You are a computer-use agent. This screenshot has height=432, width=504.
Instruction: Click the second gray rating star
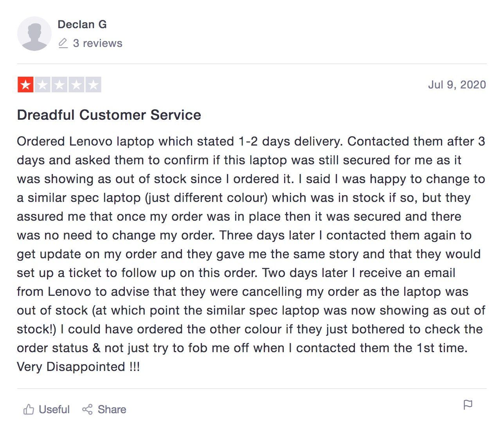point(42,85)
